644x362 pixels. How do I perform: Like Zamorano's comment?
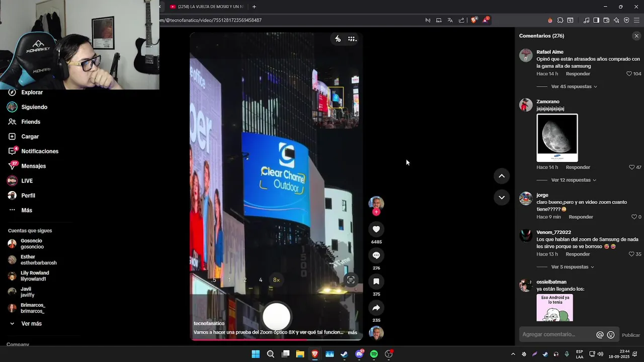pyautogui.click(x=632, y=167)
